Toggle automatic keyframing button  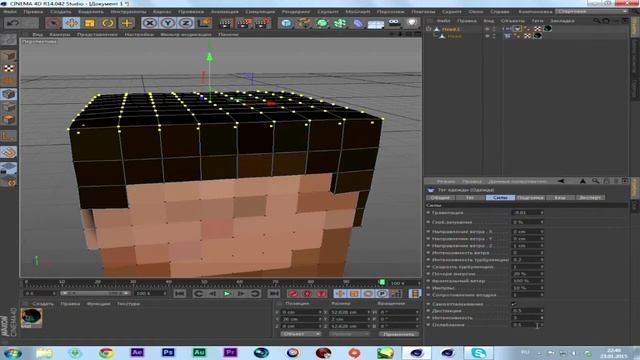pyautogui.click(x=307, y=293)
